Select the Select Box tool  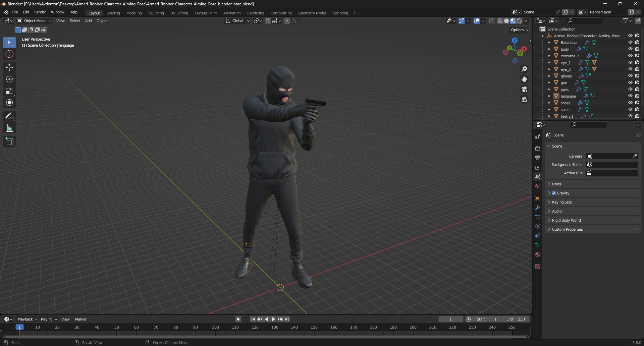[9, 42]
